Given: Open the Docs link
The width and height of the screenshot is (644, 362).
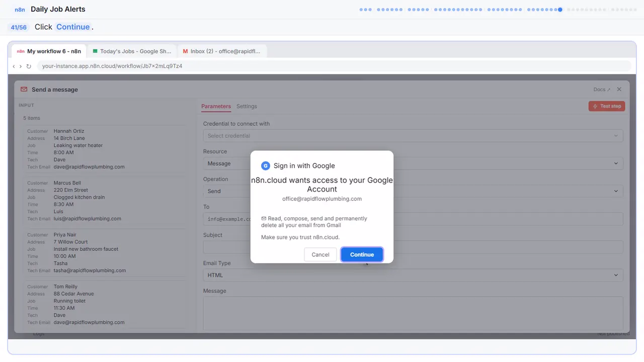Looking at the screenshot, I should [x=602, y=89].
